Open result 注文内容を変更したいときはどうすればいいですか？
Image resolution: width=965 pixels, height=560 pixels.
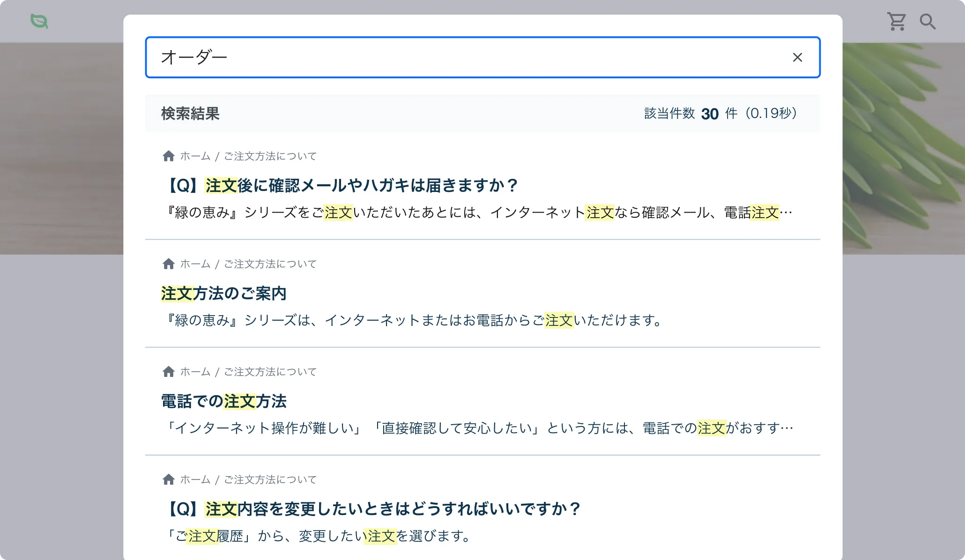click(x=373, y=509)
